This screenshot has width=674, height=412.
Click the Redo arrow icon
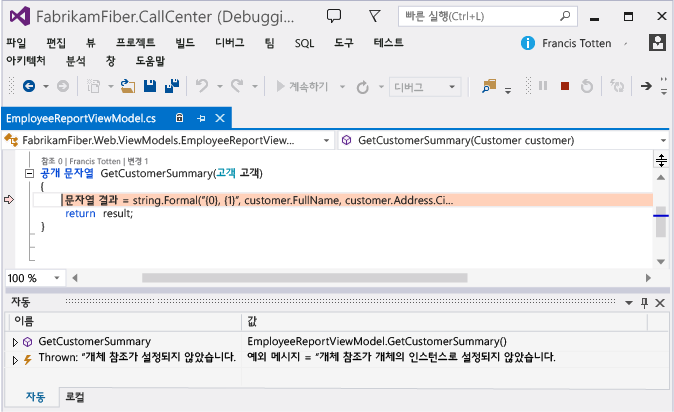[237, 86]
